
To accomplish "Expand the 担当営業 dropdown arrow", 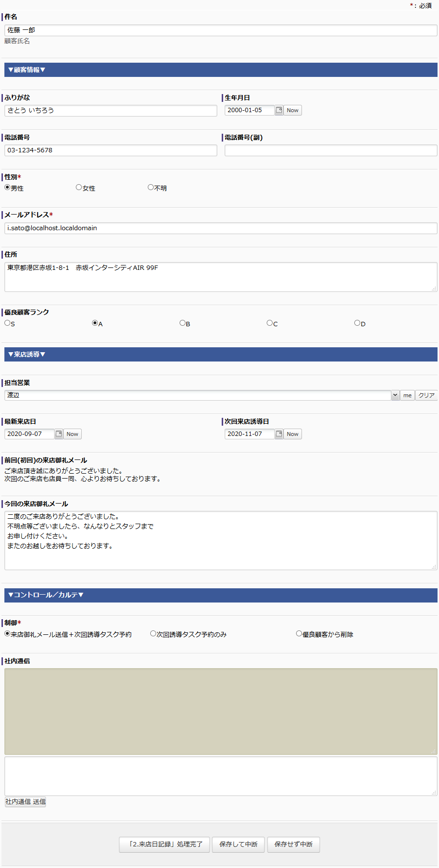I will [395, 395].
